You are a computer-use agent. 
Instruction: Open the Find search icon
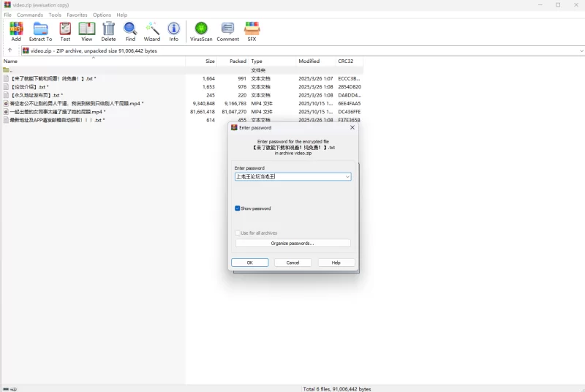click(130, 31)
